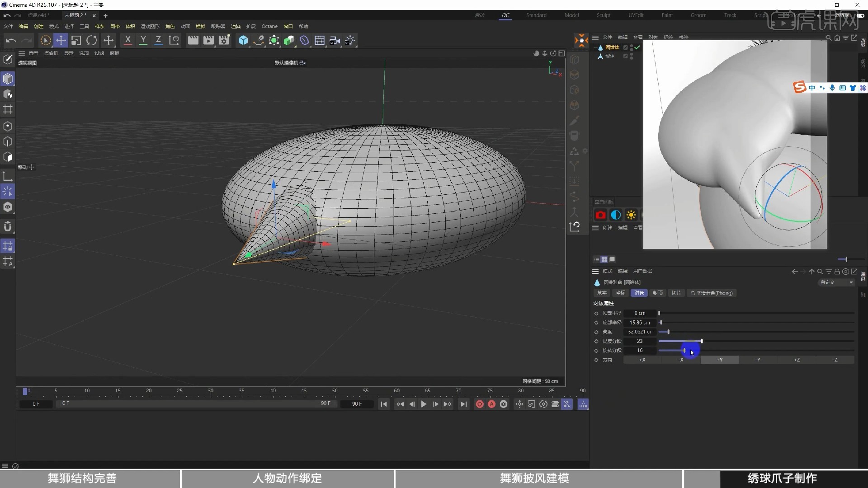Switch to the Standard layout tab
The image size is (868, 488).
point(536,15)
